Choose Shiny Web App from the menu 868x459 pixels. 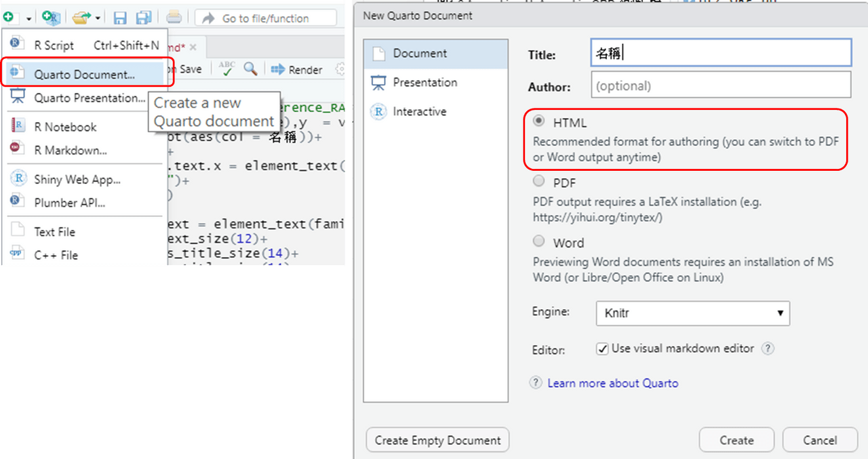point(85,180)
